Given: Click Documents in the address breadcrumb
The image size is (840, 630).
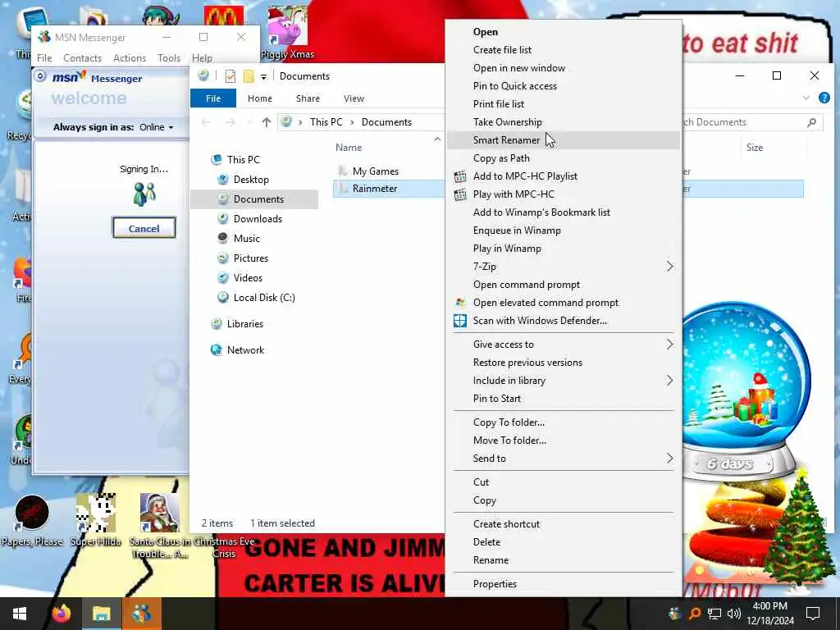Looking at the screenshot, I should coord(386,123).
